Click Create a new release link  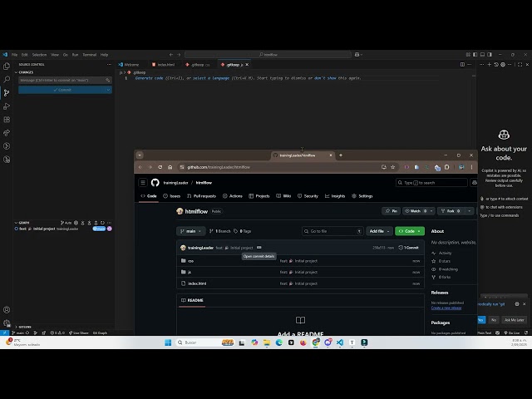tap(446, 308)
